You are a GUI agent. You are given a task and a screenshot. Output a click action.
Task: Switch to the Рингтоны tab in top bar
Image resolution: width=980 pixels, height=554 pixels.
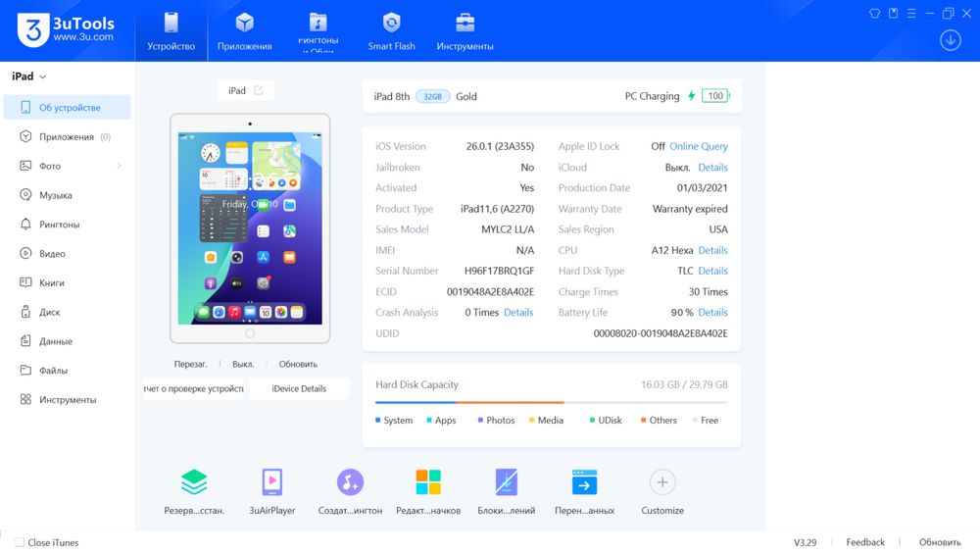pos(318,31)
